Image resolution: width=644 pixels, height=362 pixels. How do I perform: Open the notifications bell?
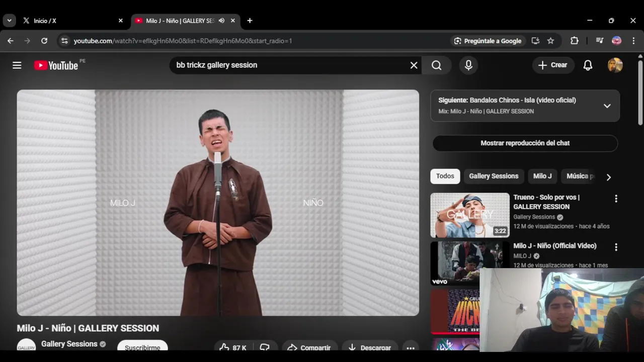tap(588, 65)
